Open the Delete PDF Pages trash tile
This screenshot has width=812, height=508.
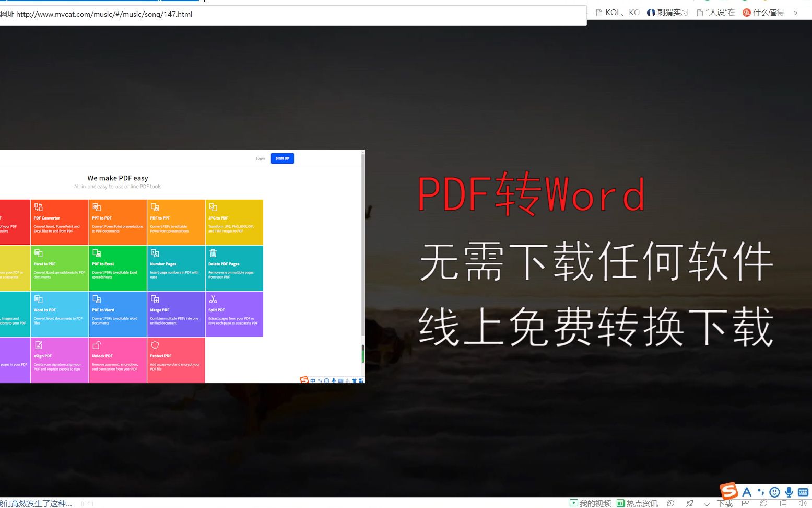[234, 268]
